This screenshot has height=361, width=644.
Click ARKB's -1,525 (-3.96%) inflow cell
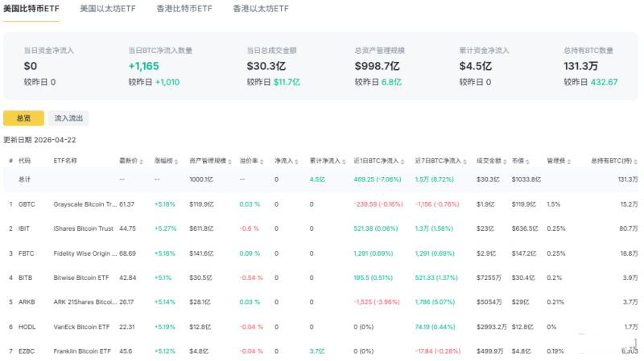pyautogui.click(x=377, y=302)
